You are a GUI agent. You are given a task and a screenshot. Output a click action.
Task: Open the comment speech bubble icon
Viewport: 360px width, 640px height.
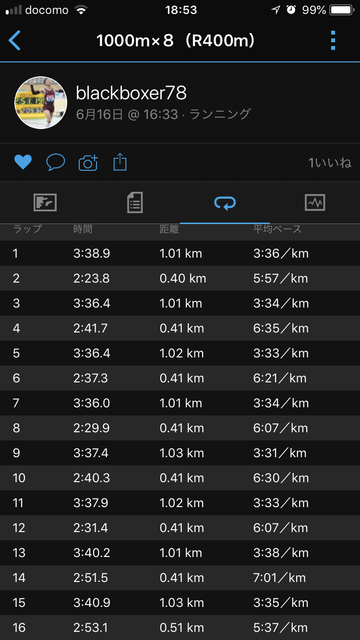click(x=56, y=162)
